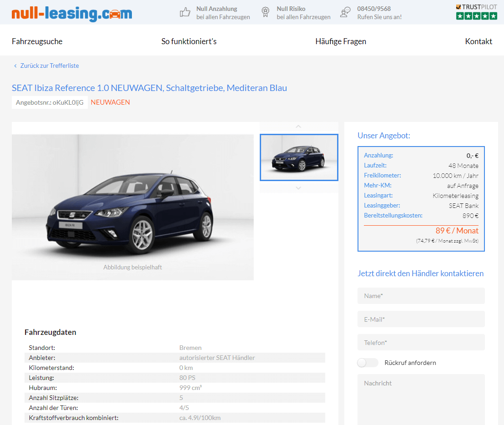The image size is (504, 425).
Task: Click the Kilometerstand 0 km value
Action: 186,368
